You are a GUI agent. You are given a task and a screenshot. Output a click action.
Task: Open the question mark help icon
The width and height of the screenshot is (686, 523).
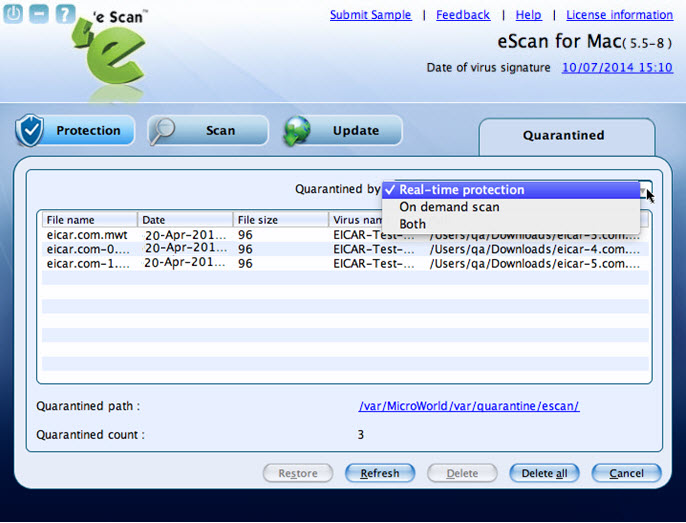[65, 14]
